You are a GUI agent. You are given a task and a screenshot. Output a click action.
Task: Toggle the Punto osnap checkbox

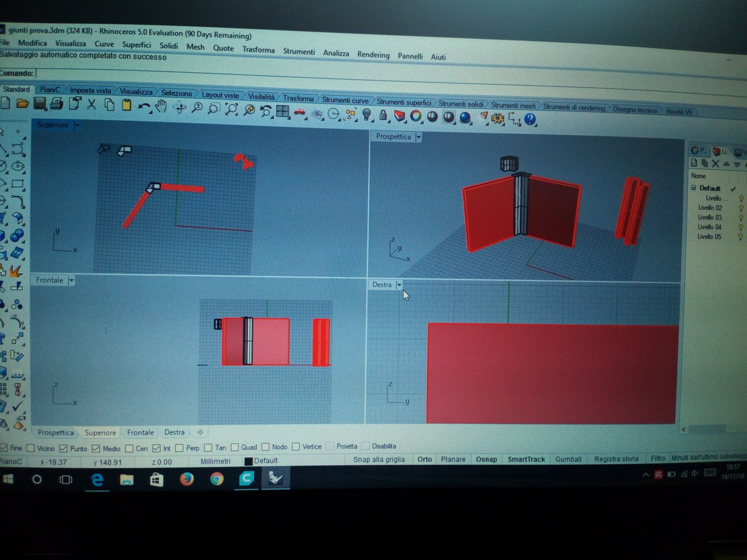(63, 448)
